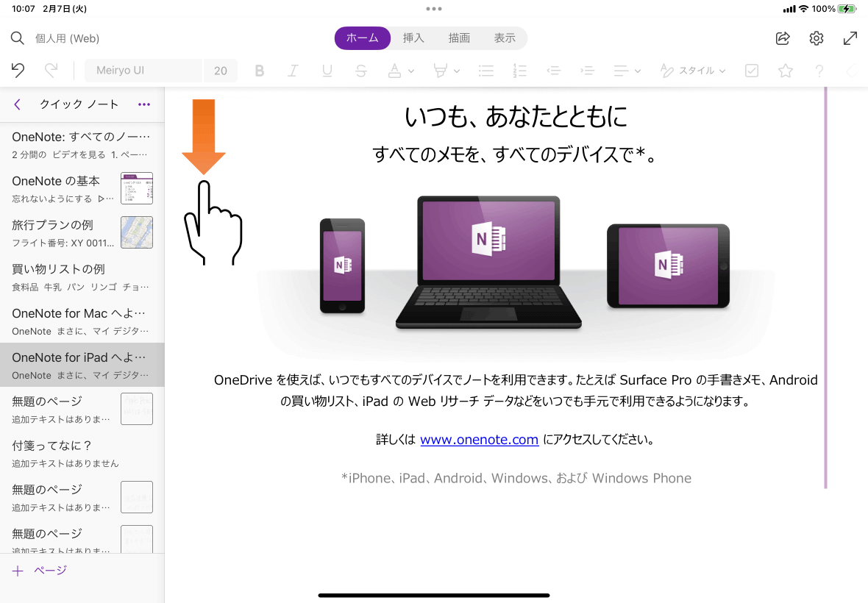Add a to-do checkbox tag
Screen dimensions: 868x603
(x=752, y=71)
